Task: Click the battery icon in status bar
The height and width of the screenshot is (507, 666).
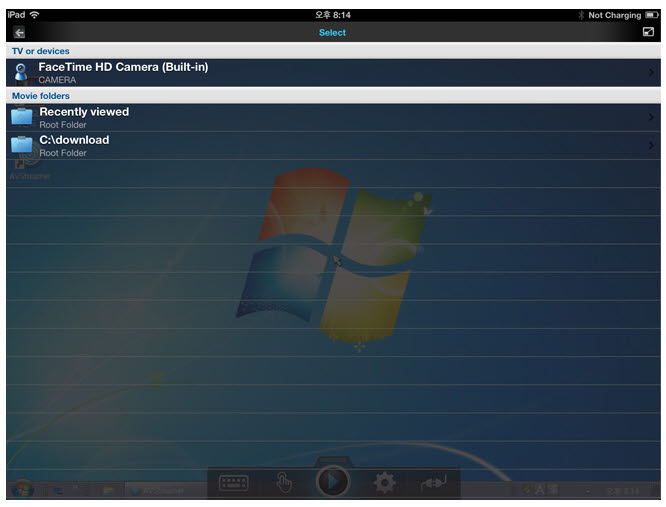Action: pos(652,15)
